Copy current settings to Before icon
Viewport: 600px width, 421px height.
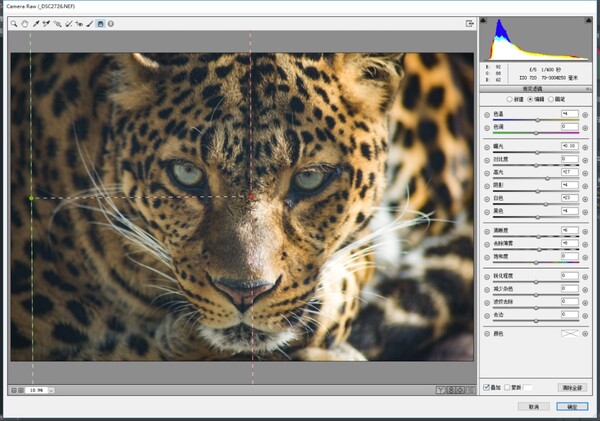461,390
